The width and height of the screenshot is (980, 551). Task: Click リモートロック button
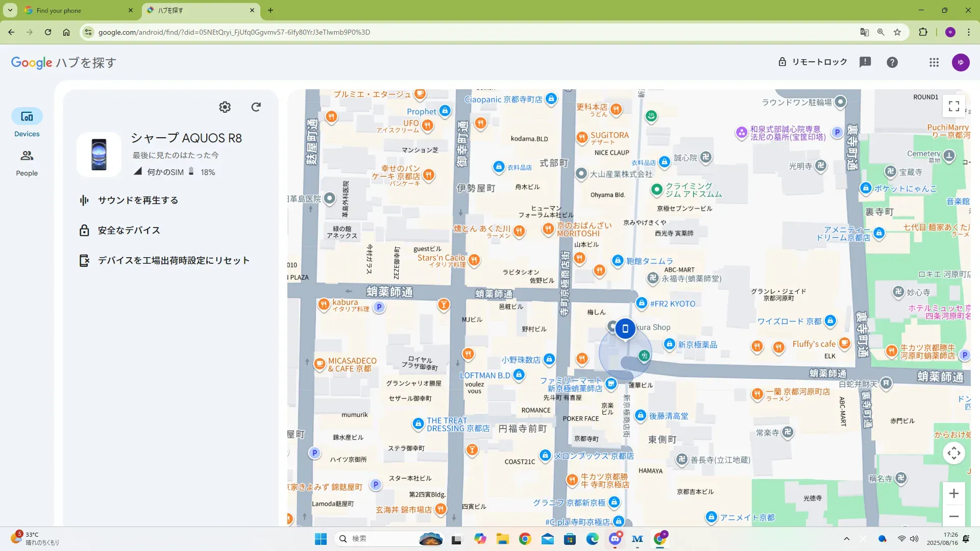(812, 62)
